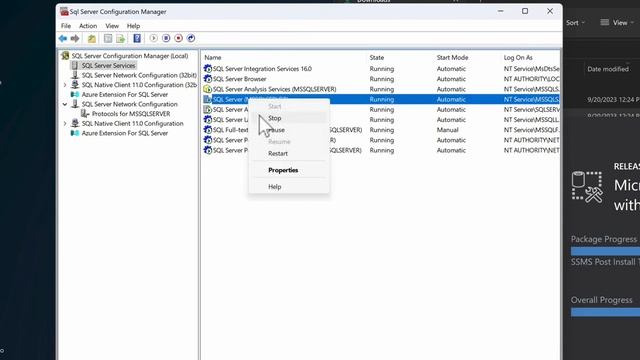
Task: Click the View icon in the background window
Action: point(604,22)
